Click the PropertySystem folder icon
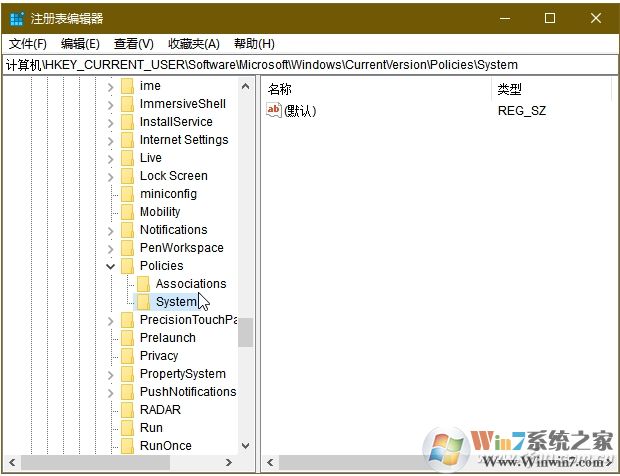The height and width of the screenshot is (476, 620). point(127,374)
